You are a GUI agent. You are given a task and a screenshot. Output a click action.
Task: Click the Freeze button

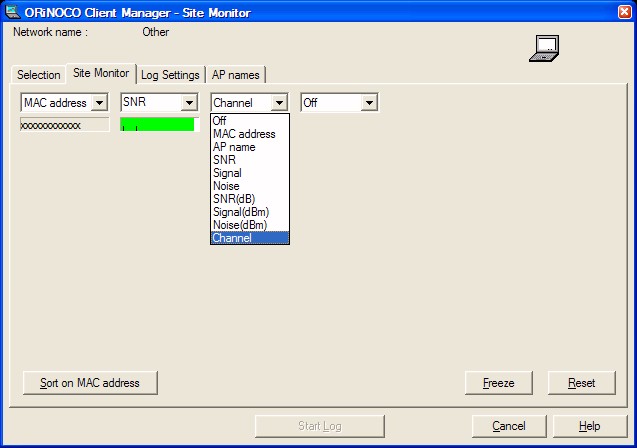coord(498,383)
